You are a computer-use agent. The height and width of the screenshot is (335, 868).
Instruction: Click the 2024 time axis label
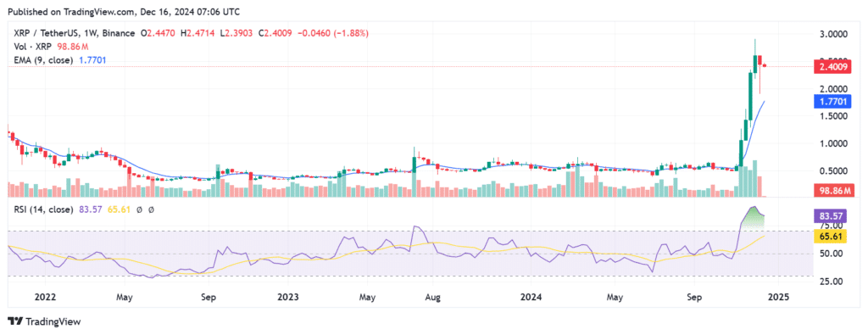pos(531,297)
